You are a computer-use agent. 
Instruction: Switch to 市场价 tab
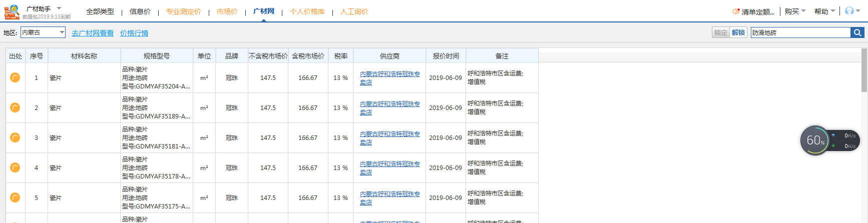(227, 11)
